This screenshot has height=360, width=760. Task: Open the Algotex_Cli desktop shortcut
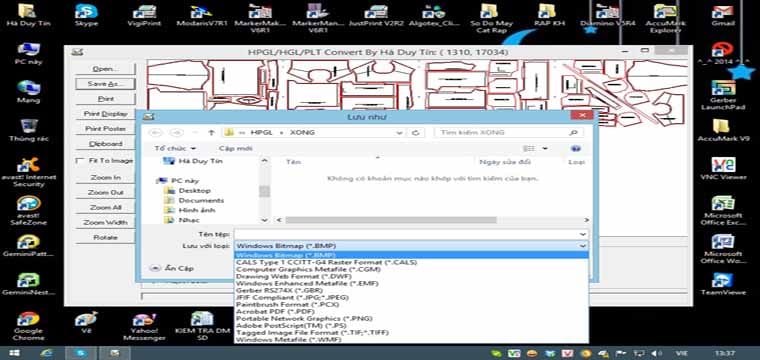(433, 15)
